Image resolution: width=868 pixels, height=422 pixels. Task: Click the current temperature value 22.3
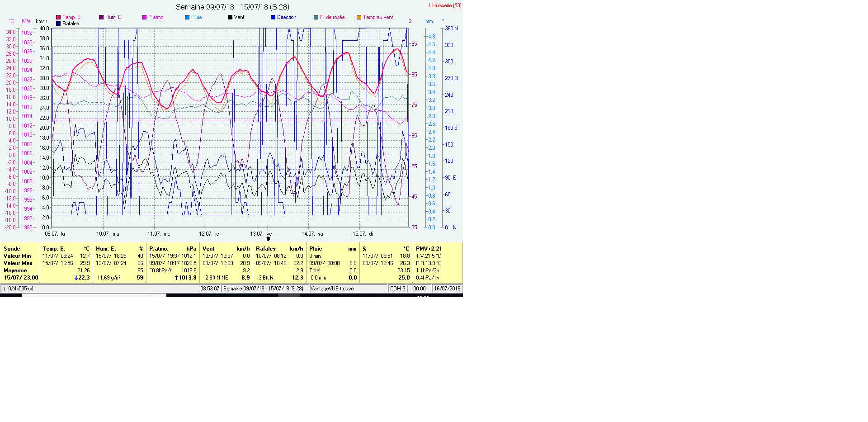coord(84,278)
